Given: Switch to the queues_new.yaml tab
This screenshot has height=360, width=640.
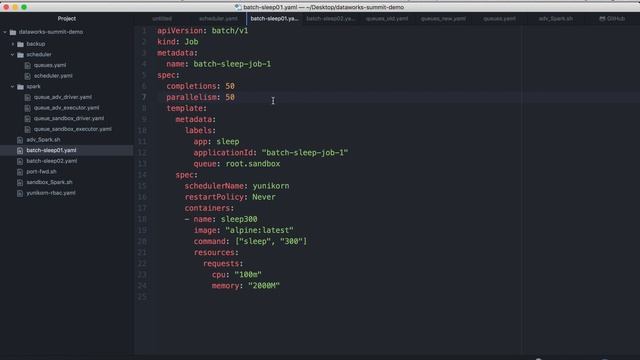Looking at the screenshot, I should point(443,19).
